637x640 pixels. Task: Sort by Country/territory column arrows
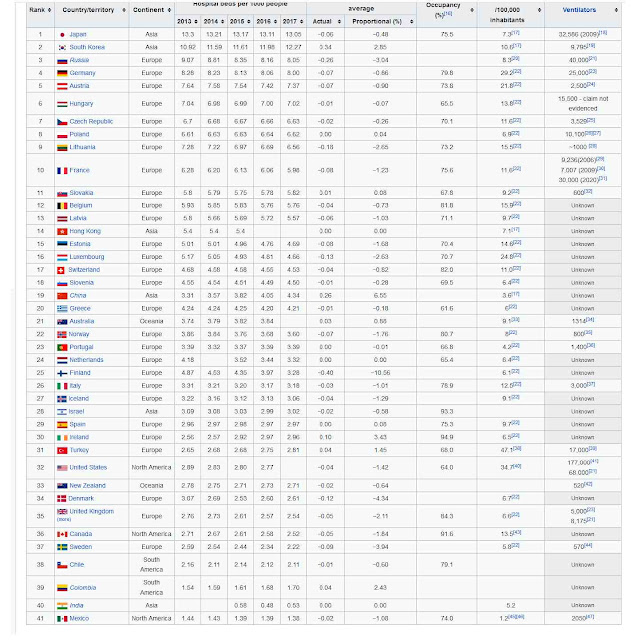click(124, 10)
